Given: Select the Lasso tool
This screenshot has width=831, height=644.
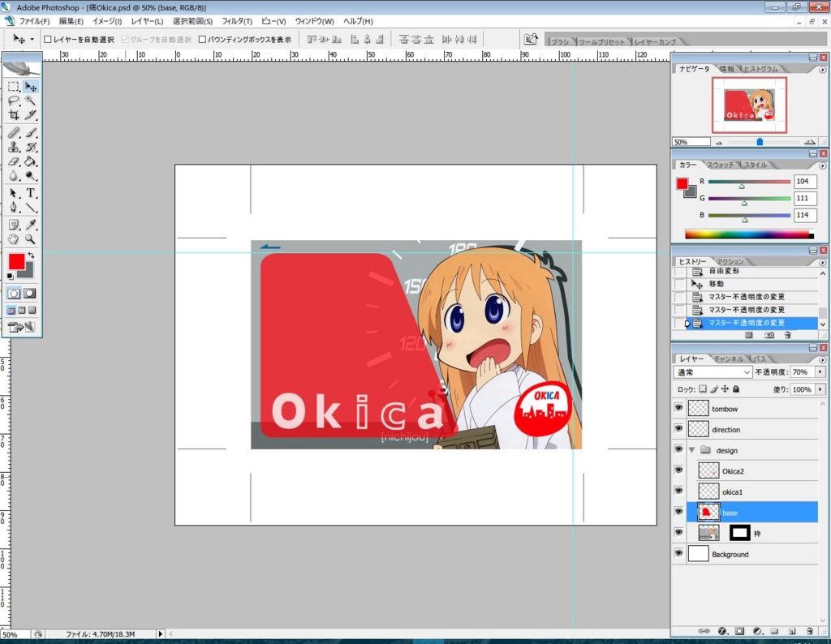Looking at the screenshot, I should [x=14, y=101].
